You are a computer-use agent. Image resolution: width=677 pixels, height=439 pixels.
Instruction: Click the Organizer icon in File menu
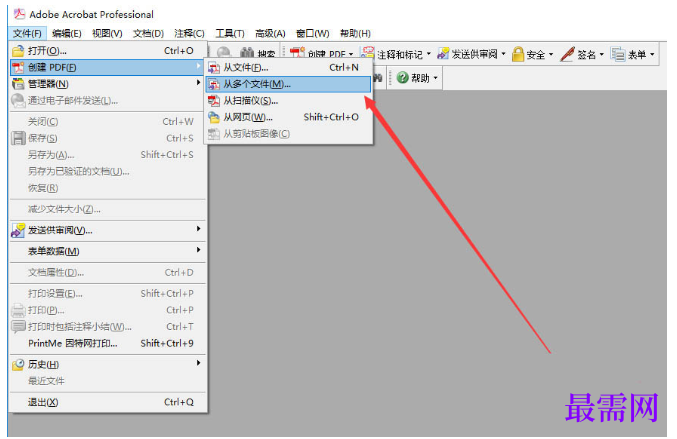(18, 84)
